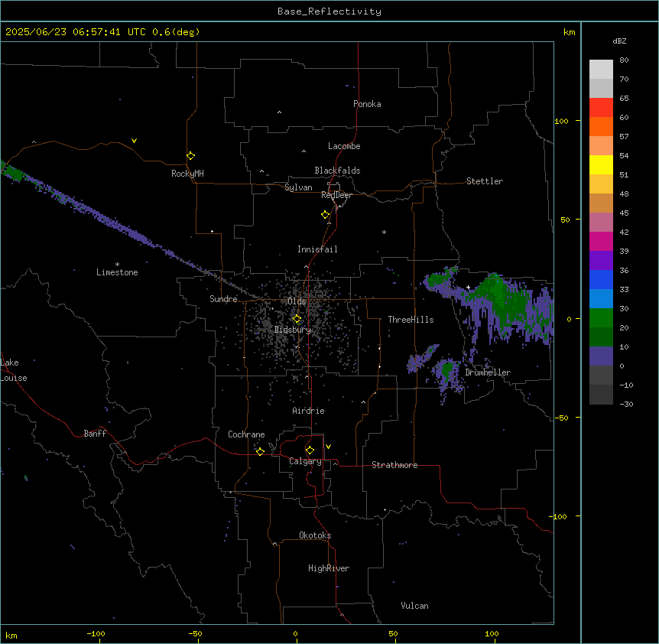Click the violet 36-39 dBZ legend swatch
Viewport: 659px width, 644px height.
click(601, 261)
